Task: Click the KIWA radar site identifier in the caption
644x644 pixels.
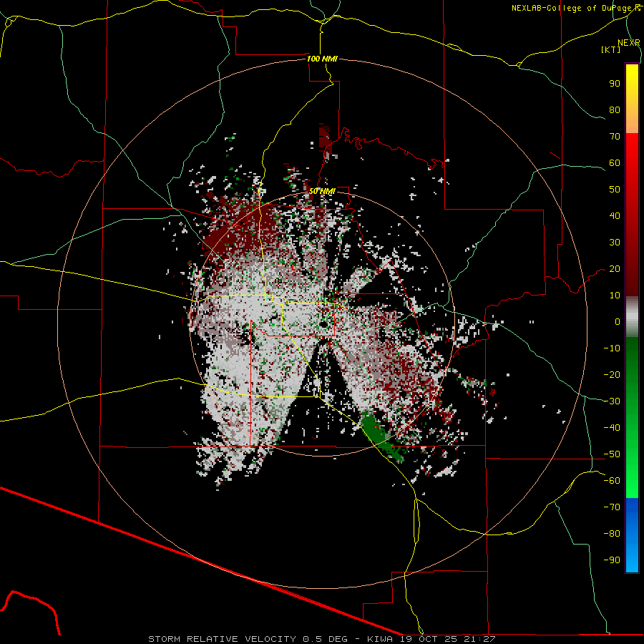Action: (381, 639)
